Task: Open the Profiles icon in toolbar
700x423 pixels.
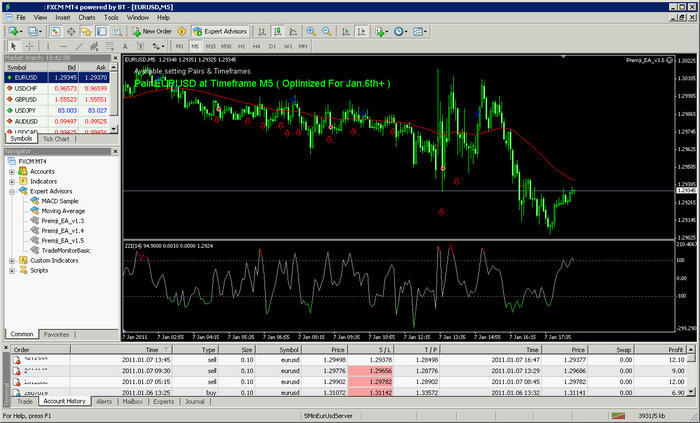Action: click(x=34, y=31)
